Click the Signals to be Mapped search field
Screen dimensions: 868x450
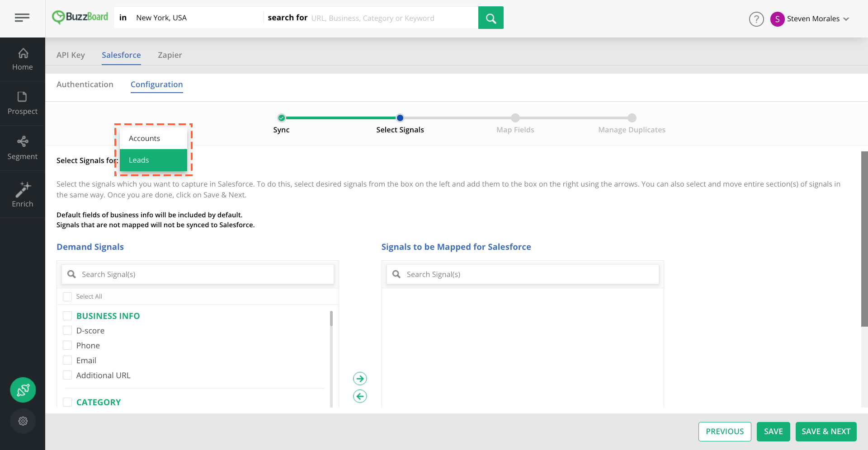coord(523,274)
